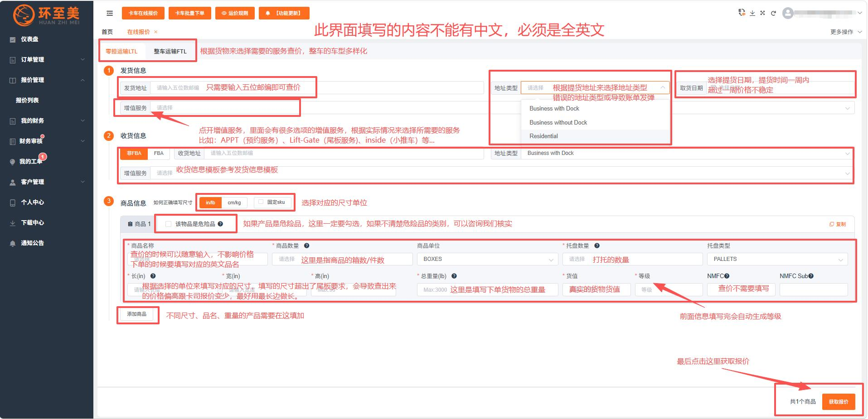This screenshot has height=419, width=868.
Task: Check the 固定sku checkbox
Action: [x=261, y=202]
